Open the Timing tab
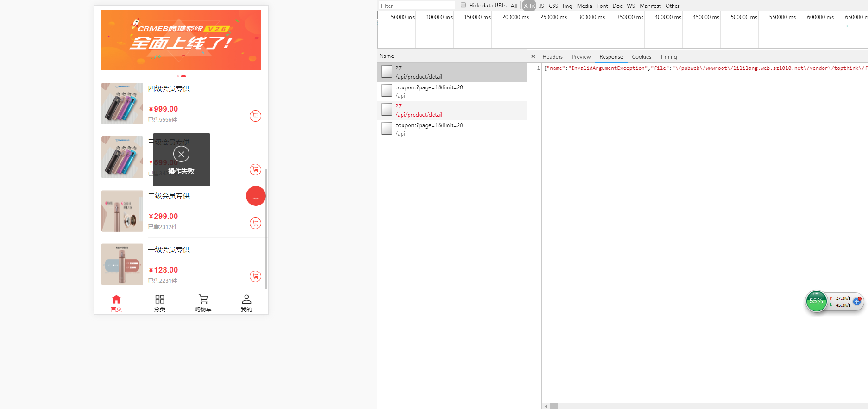Image resolution: width=868 pixels, height=409 pixels. 668,57
